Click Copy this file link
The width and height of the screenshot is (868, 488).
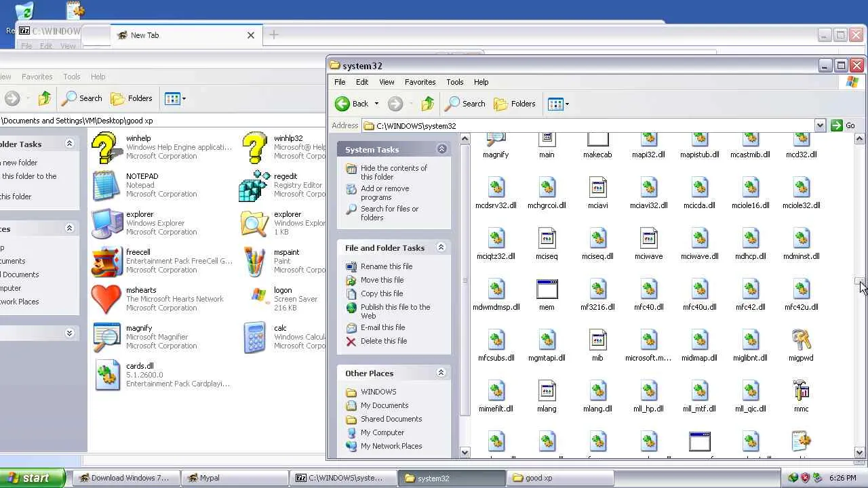(x=382, y=293)
